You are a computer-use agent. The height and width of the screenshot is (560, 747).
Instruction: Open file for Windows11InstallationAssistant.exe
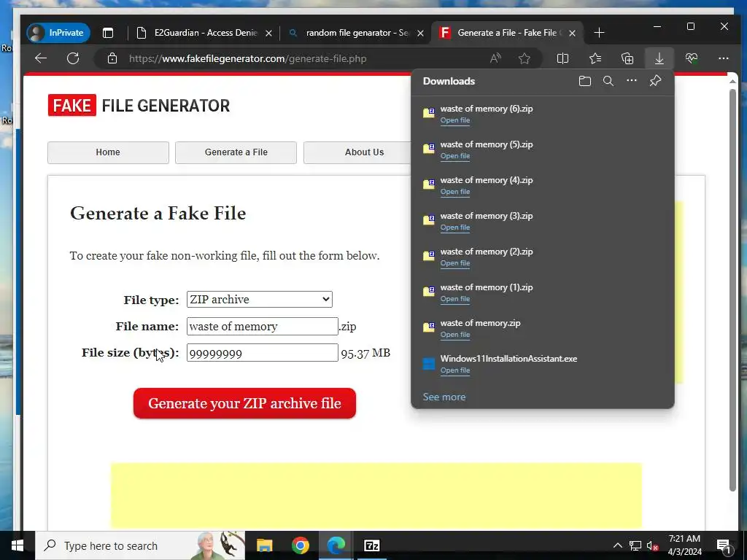[455, 370]
